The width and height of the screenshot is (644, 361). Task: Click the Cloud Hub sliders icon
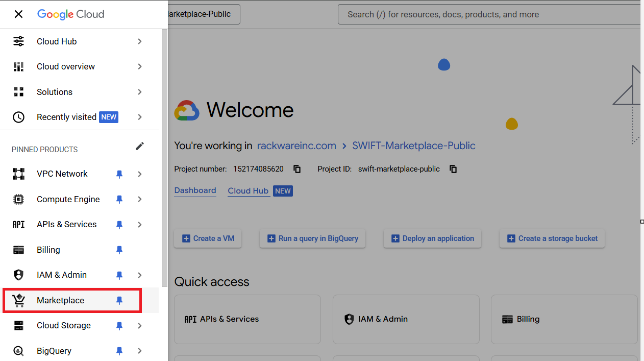coord(18,41)
